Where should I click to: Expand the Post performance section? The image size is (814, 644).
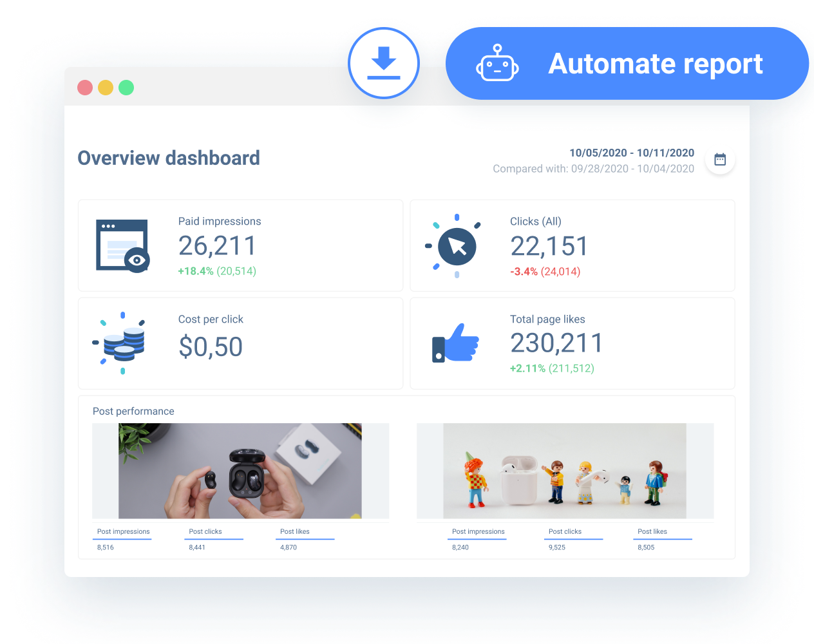coord(134,411)
